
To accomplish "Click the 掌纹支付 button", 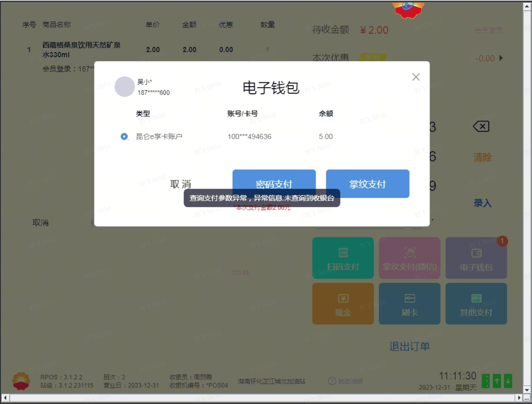I will pyautogui.click(x=367, y=184).
